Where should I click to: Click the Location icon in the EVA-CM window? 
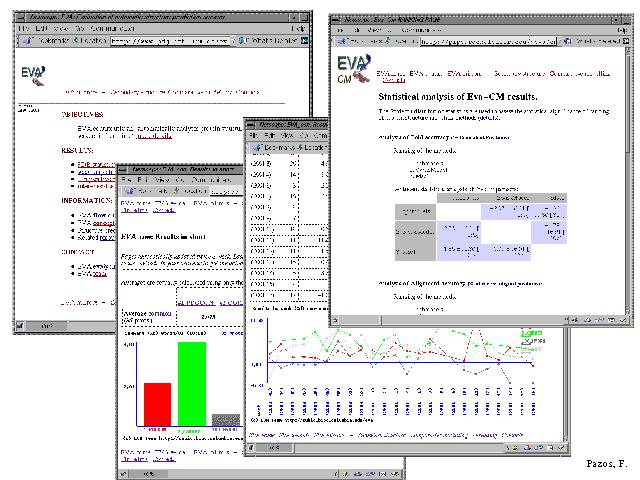coord(388,41)
